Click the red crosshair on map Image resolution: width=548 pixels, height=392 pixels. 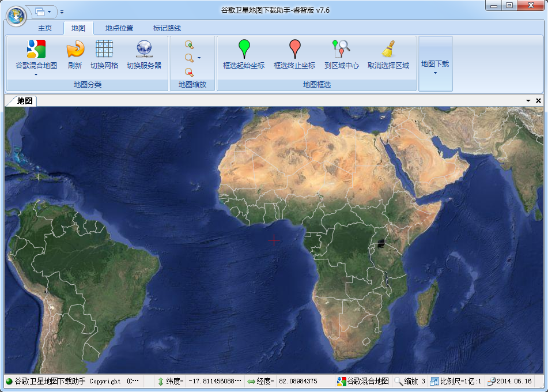[274, 240]
